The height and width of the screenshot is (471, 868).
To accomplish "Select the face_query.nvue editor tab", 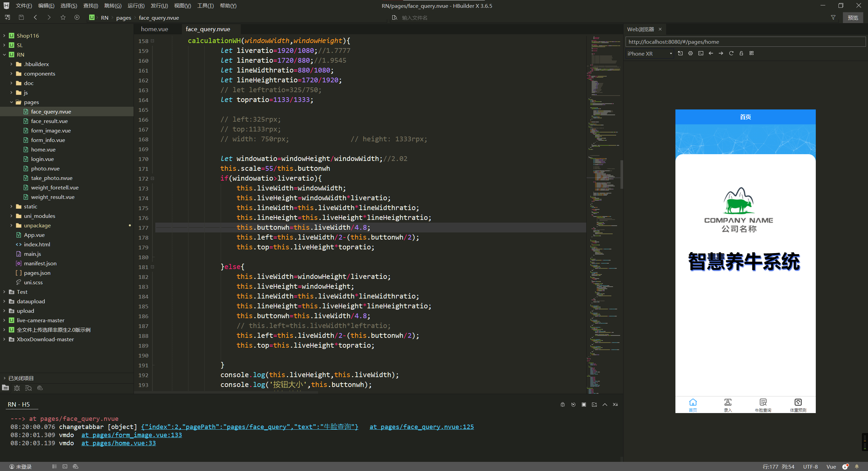I will (208, 29).
